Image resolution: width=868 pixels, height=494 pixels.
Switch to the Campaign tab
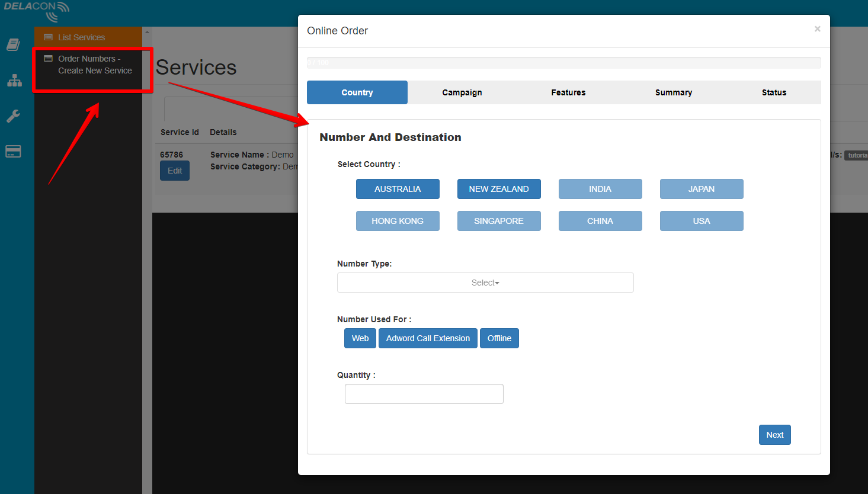pyautogui.click(x=462, y=92)
